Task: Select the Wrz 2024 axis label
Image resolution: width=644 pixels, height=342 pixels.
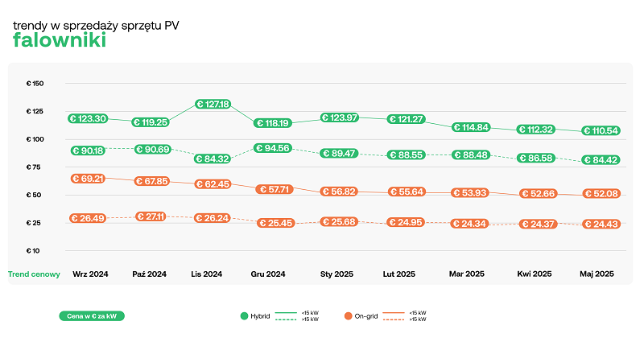Action: coord(90,274)
